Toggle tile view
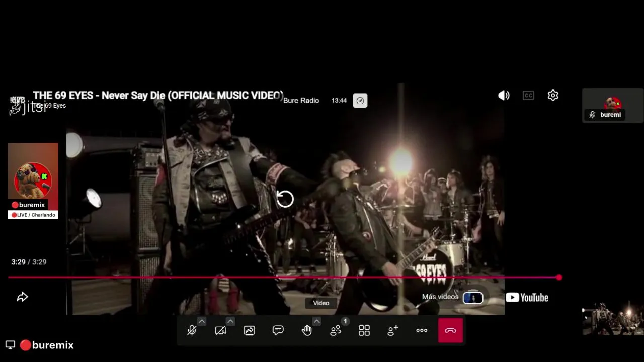644x362 pixels. click(364, 330)
